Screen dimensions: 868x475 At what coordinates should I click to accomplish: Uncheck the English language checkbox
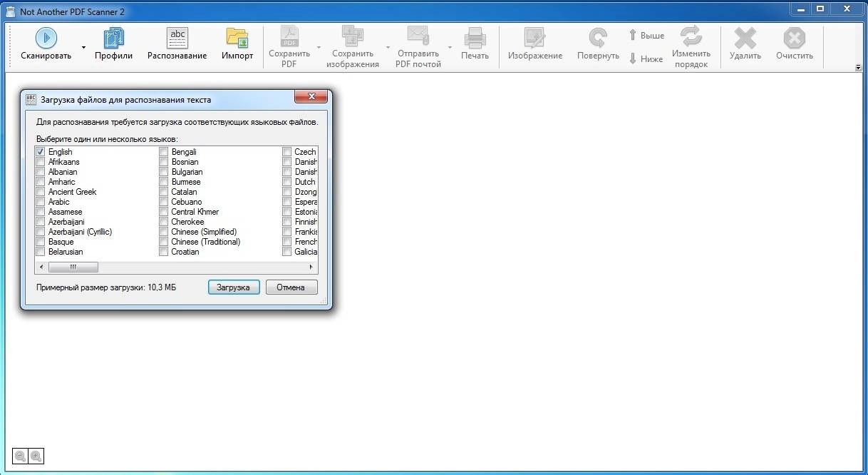[40, 152]
